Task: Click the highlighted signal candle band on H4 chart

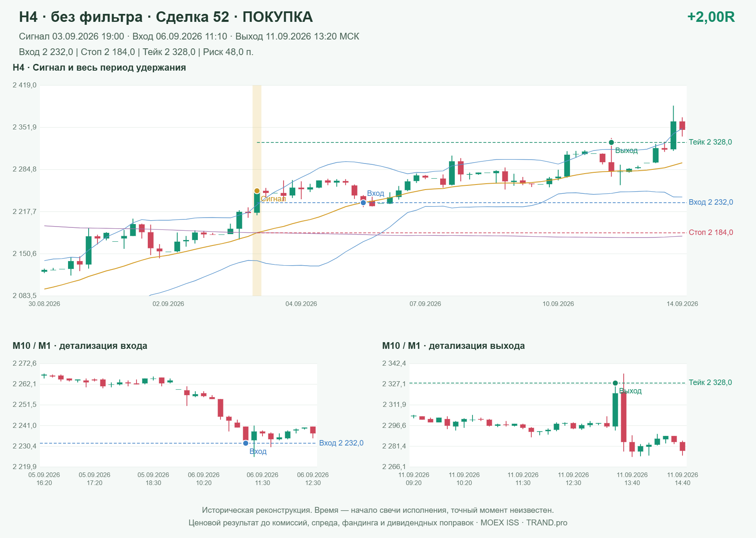Action: 257,190
